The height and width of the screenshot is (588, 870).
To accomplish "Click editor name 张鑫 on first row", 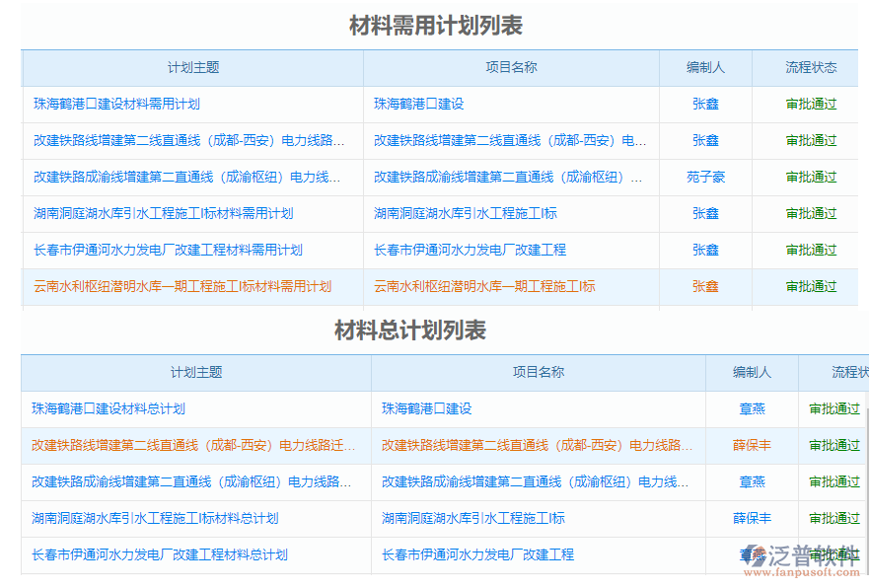I will click(704, 104).
